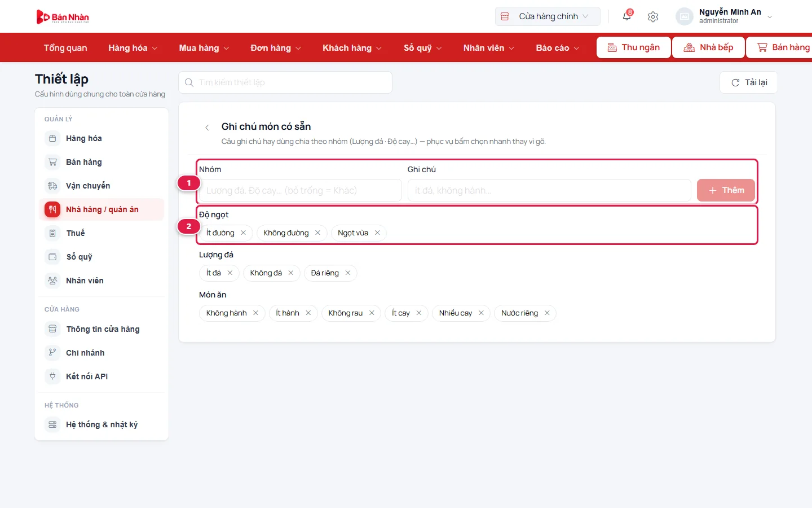Viewport: 812px width, 508px height.
Task: Remove the "Không đường" note tag
Action: click(x=317, y=233)
